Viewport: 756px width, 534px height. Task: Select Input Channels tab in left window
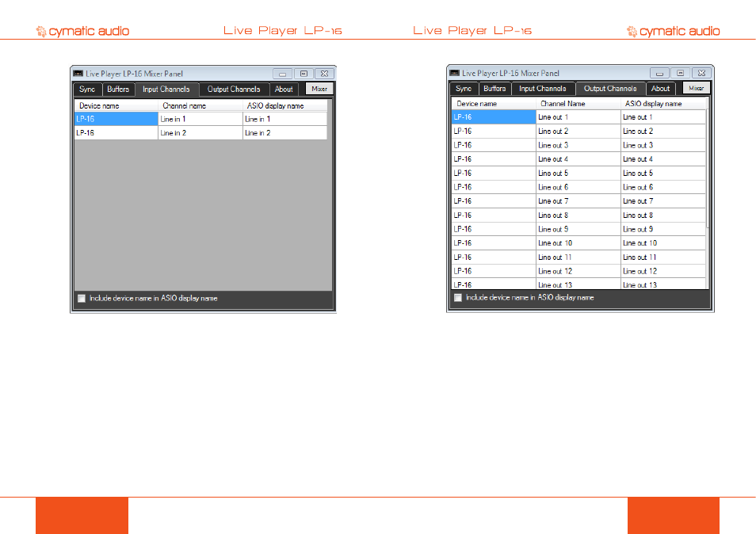166,90
